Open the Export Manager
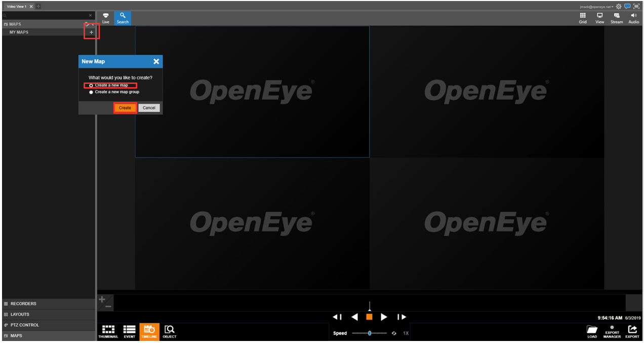 click(612, 331)
